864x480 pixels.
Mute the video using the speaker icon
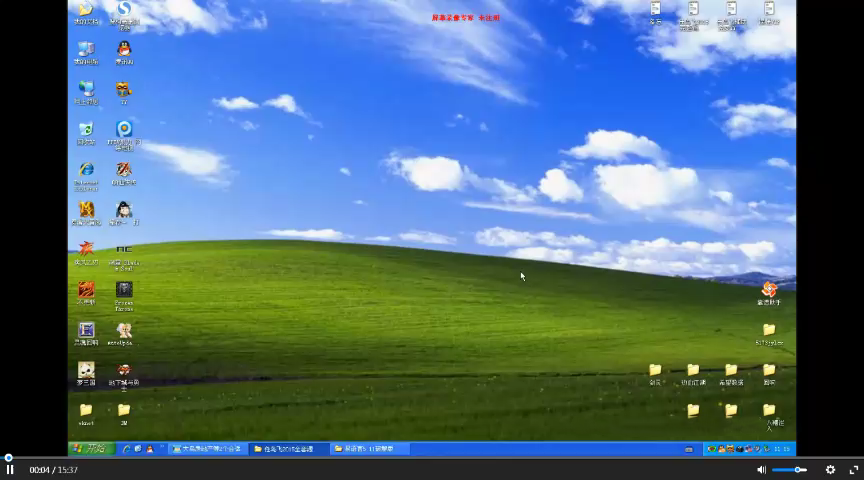(x=762, y=470)
